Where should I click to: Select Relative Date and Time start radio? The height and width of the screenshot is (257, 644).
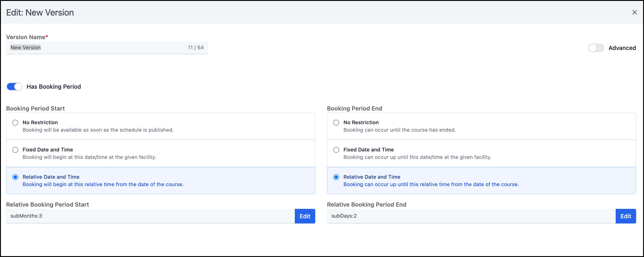(15, 177)
